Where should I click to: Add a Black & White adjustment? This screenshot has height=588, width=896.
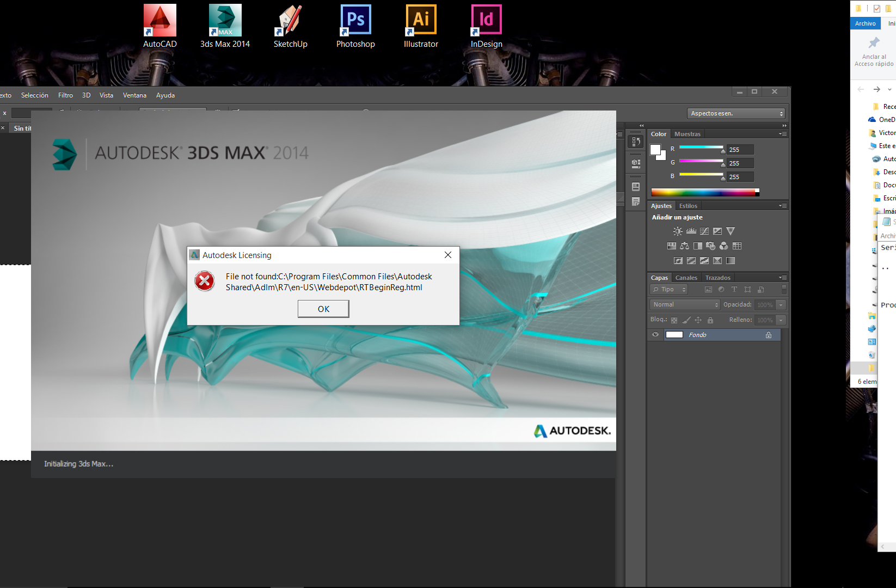point(698,246)
